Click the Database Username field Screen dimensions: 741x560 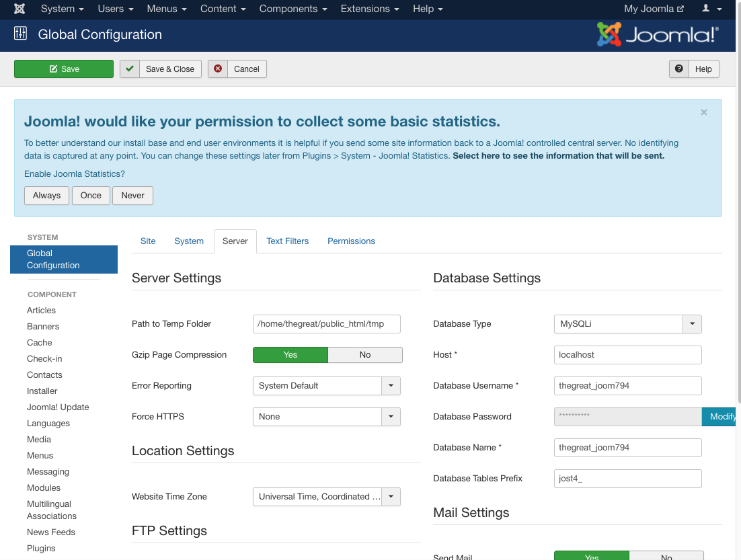coord(627,386)
